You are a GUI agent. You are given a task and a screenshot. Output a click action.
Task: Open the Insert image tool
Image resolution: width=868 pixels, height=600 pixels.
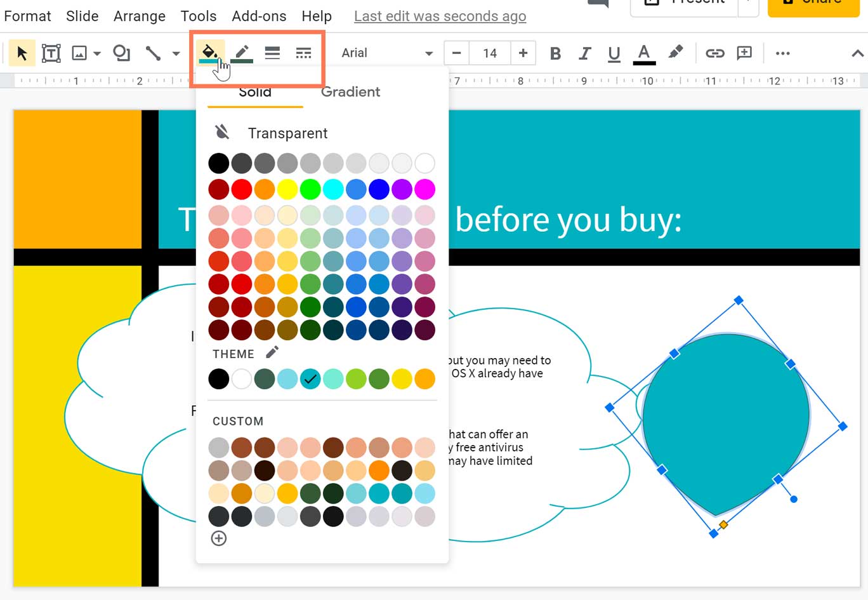[x=79, y=53]
